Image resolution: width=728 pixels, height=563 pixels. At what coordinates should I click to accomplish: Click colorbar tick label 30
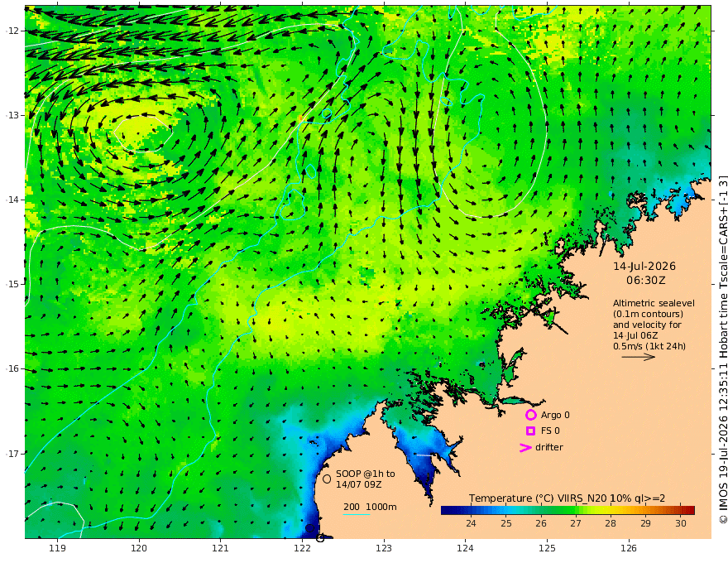(x=681, y=523)
